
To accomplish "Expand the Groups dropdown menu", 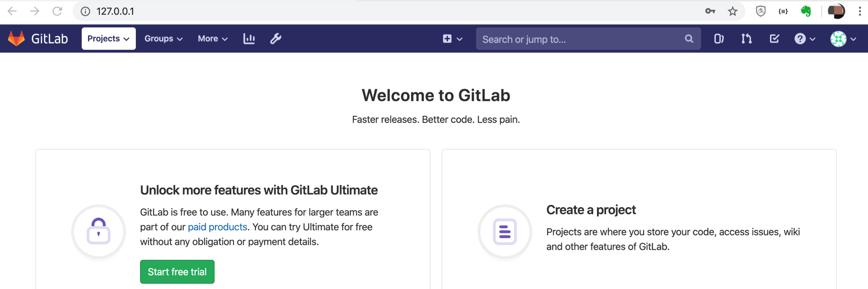I will coord(163,39).
